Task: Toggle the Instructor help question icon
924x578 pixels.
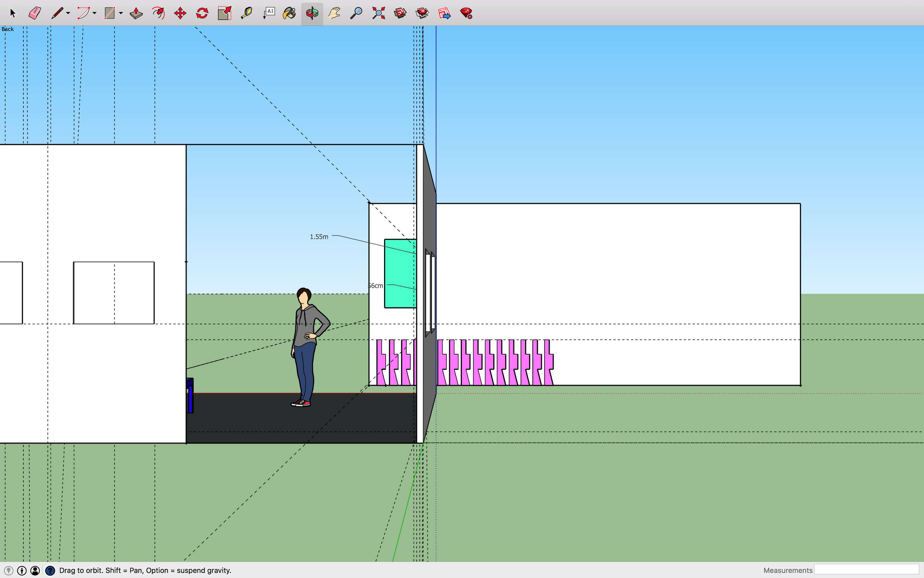Action: 50,570
